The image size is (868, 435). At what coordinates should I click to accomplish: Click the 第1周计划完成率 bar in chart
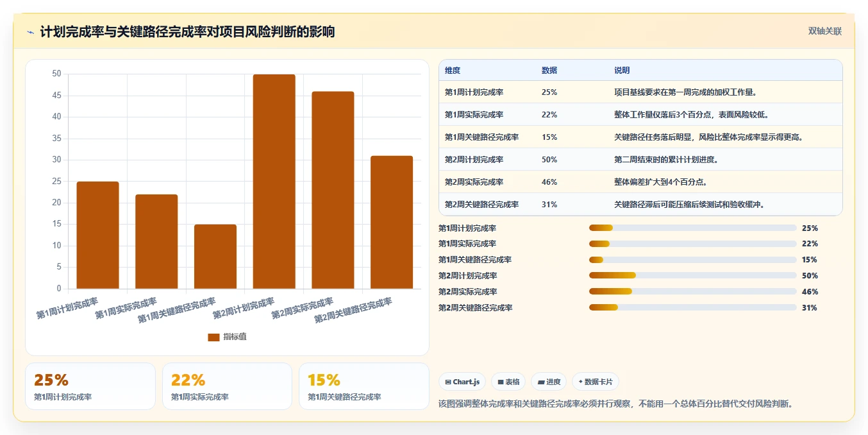pos(97,235)
